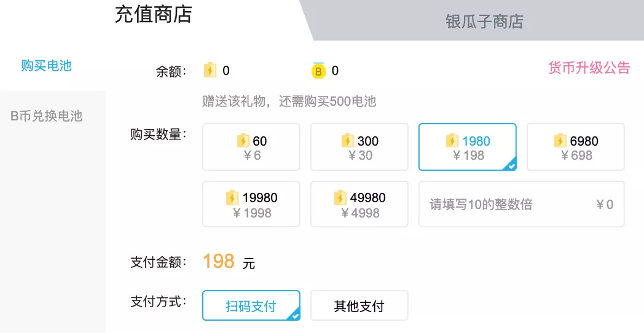Image resolution: width=644 pixels, height=333 pixels.
Task: Select the 19980 batteries ¥1998 option
Action: pyautogui.click(x=251, y=205)
